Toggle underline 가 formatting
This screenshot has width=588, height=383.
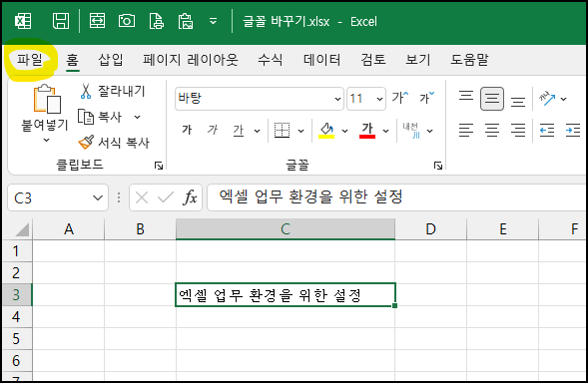239,130
